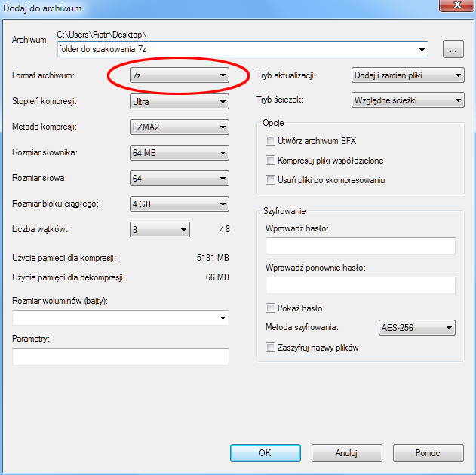Click the 5181 MB compression memory value
476x475 pixels.
[x=213, y=258]
